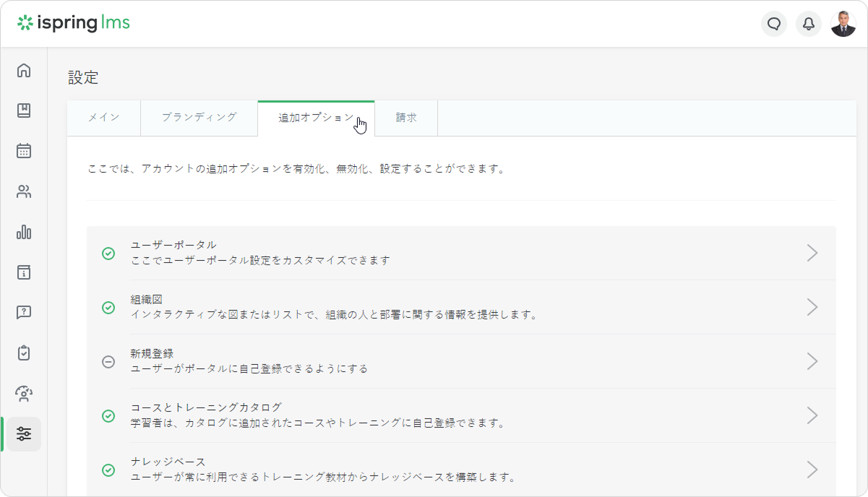
Task: Open the calendar icon in sidebar
Action: [24, 151]
